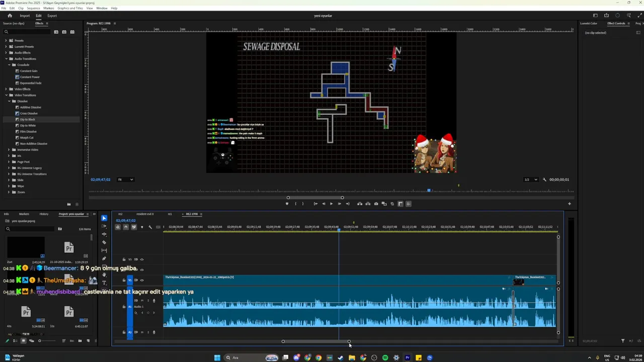Switch to Export workspace
The width and height of the screenshot is (644, 362).
click(x=52, y=16)
